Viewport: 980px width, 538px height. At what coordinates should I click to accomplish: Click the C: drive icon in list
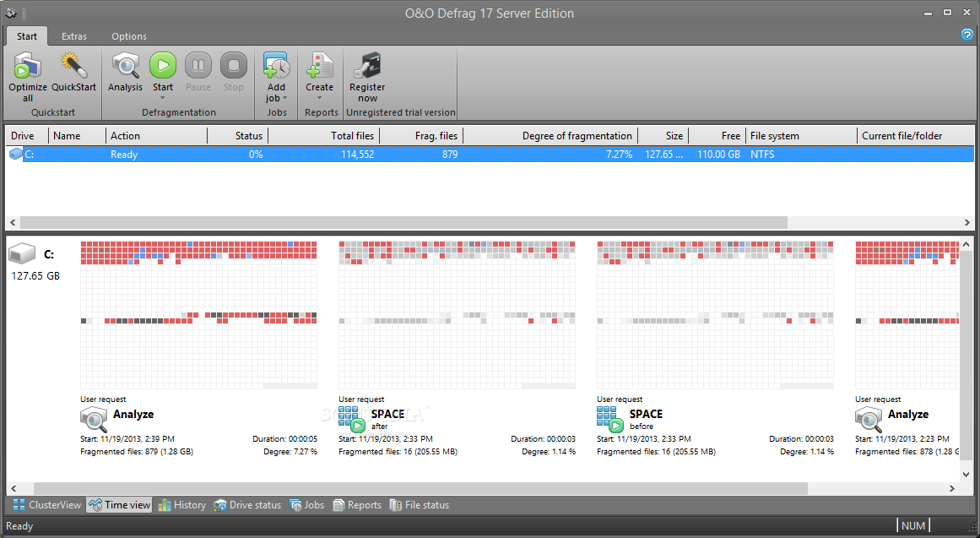coord(16,154)
